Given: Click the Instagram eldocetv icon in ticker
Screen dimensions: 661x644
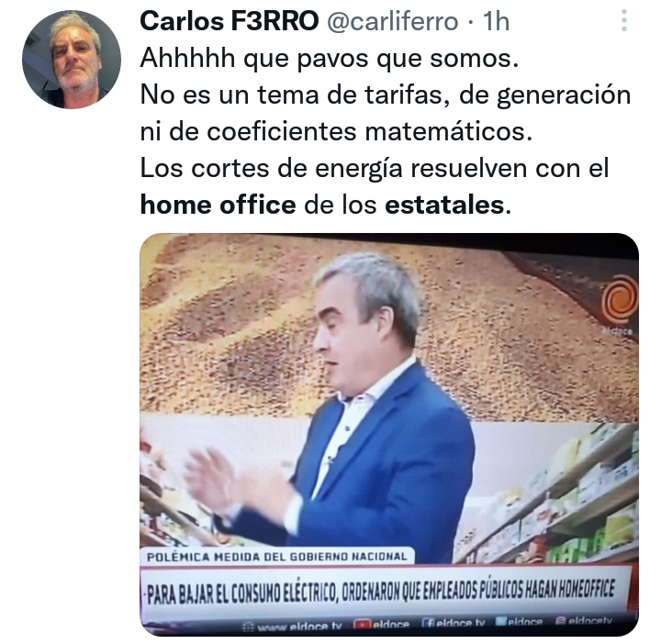Looking at the screenshot, I should 561,620.
